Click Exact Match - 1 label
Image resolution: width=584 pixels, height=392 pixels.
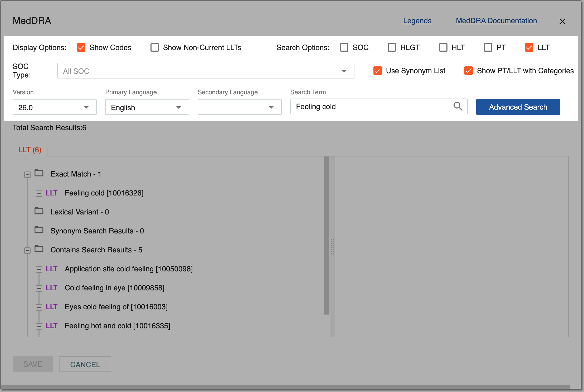point(76,174)
